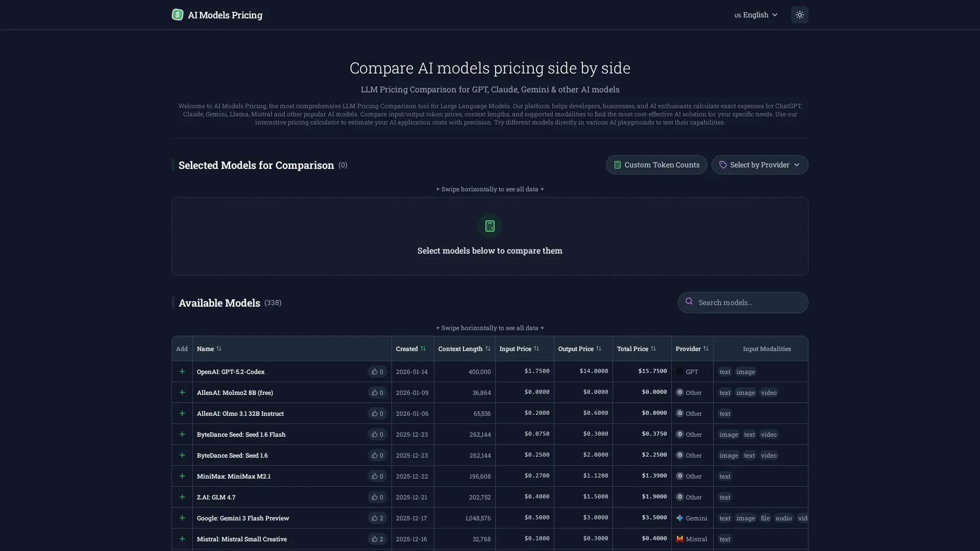Upvote Google: Gemini 3 Flash Preview

[x=377, y=518]
